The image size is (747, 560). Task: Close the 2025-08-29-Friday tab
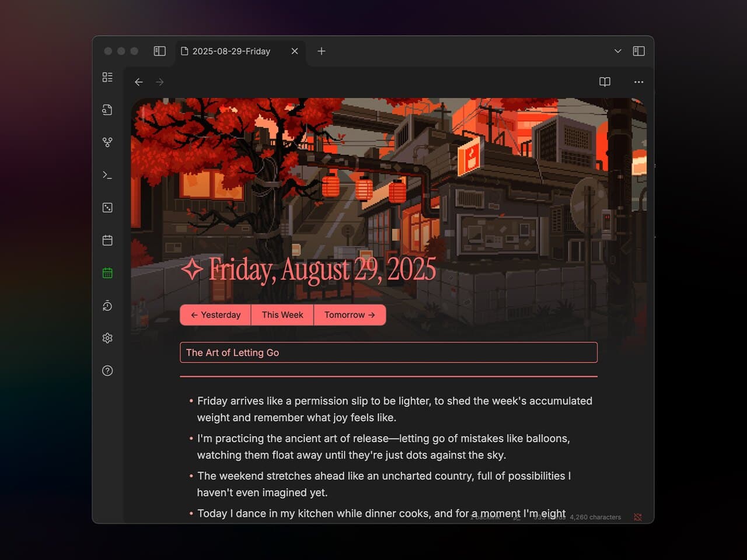[295, 51]
